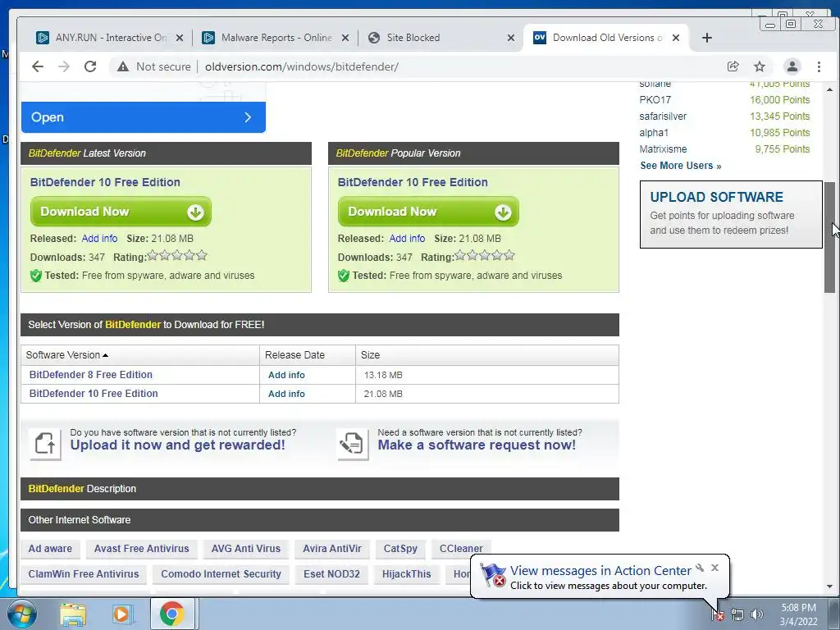Open the ClamWin Free Antivirus tag
The image size is (840, 630).
[84, 573]
